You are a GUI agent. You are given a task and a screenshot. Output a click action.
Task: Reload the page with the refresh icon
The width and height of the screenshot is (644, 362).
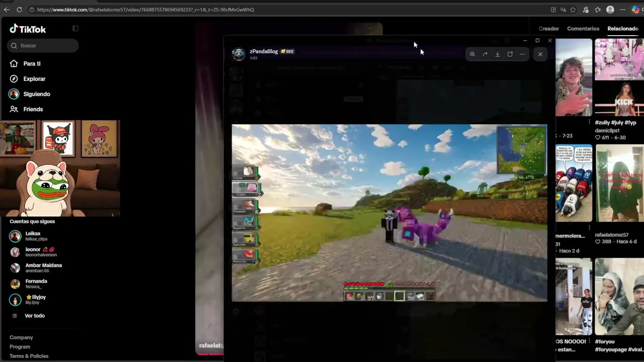[19, 10]
